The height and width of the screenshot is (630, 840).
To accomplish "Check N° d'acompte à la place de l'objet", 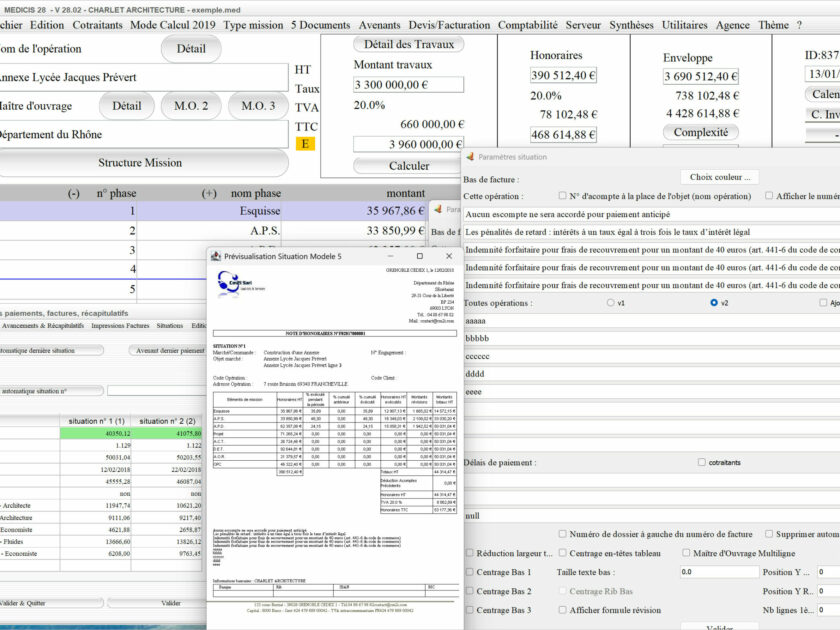I will (562, 196).
